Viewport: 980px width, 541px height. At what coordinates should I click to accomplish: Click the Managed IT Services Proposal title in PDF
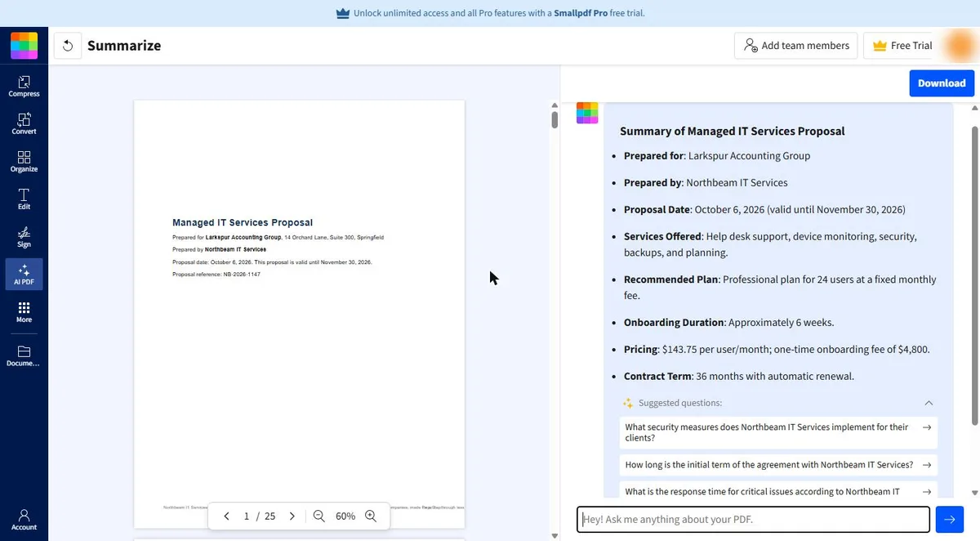[243, 222]
